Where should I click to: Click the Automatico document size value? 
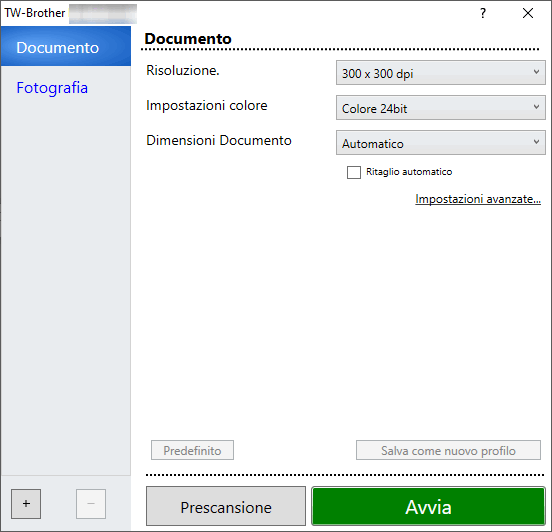(x=372, y=144)
